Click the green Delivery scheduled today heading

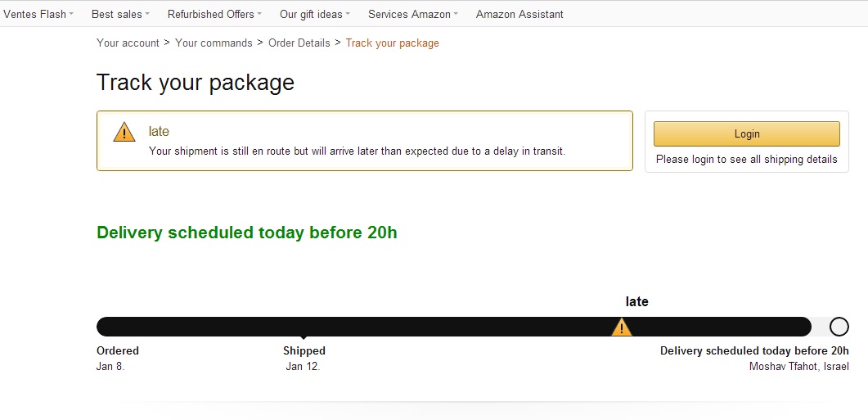click(247, 233)
